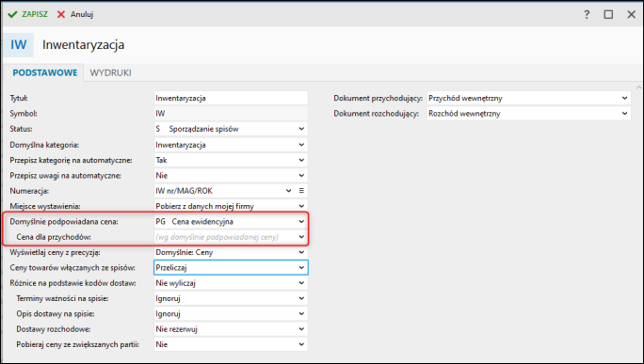Click the green ZAPISZ checkmark icon
Viewport: 644px width, 364px height.
[x=12, y=14]
